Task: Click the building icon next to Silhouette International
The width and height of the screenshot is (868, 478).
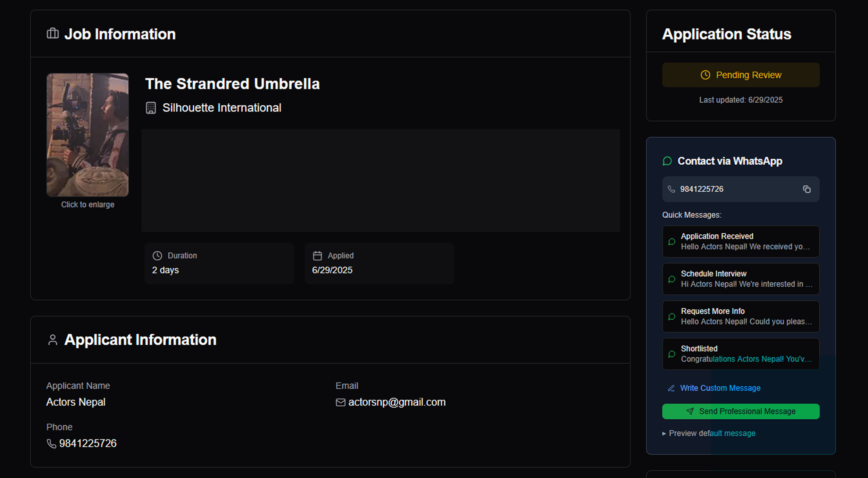Action: click(x=151, y=108)
